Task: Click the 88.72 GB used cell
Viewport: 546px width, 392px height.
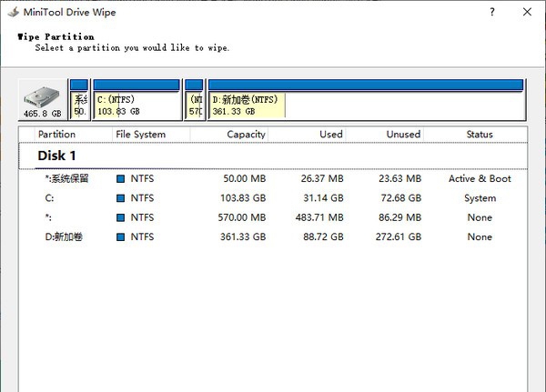Action: (x=323, y=237)
